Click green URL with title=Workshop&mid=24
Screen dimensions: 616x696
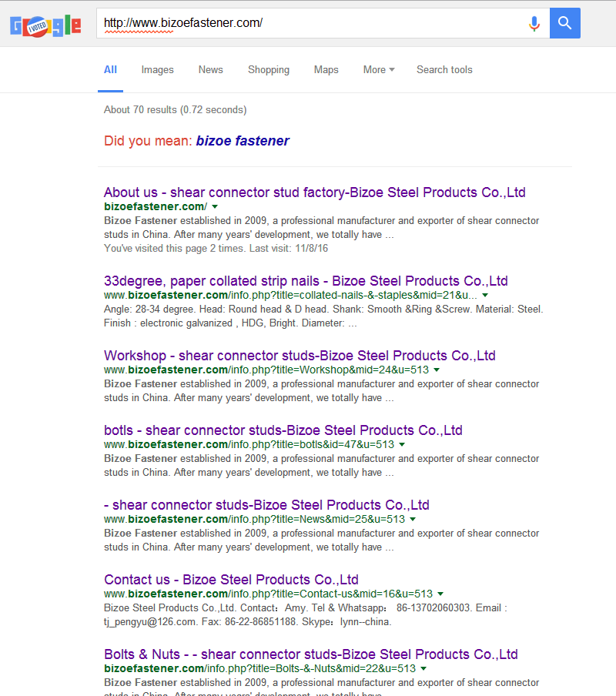point(266,370)
